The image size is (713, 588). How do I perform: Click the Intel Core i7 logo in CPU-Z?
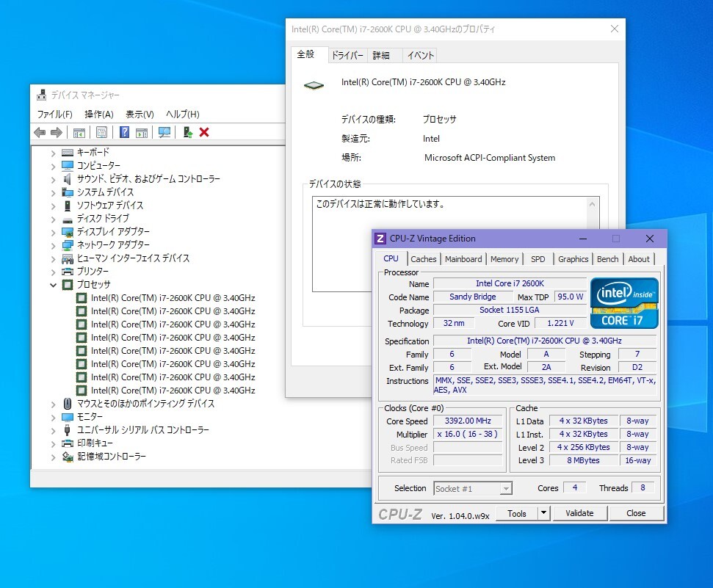pyautogui.click(x=624, y=303)
